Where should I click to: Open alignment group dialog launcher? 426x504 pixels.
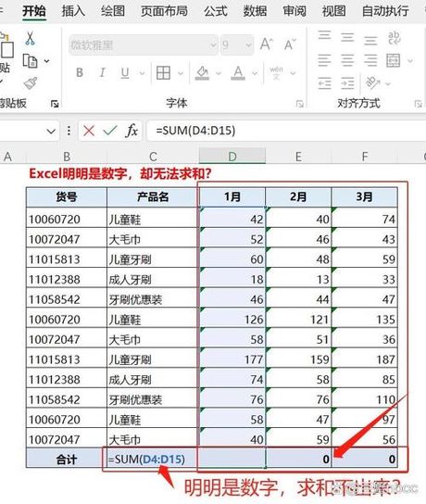[x=418, y=104]
